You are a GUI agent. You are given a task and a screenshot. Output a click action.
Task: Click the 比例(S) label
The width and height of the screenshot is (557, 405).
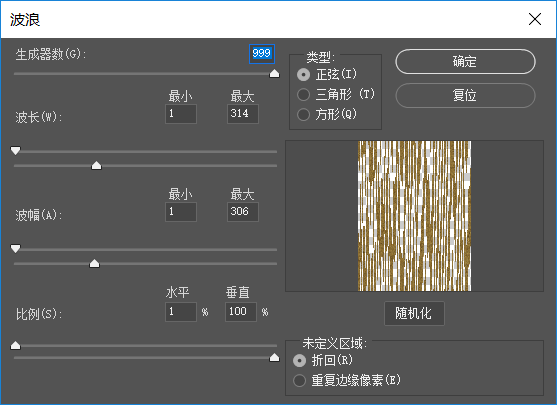(x=39, y=314)
